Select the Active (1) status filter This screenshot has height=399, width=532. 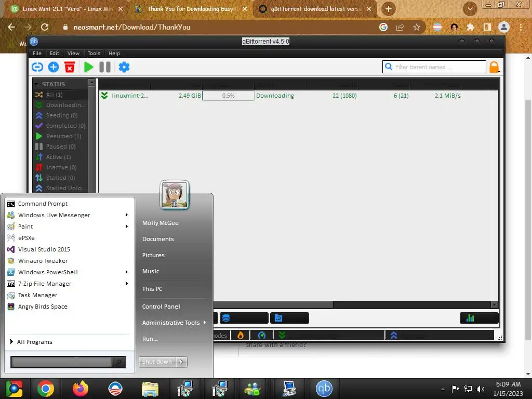[60, 157]
